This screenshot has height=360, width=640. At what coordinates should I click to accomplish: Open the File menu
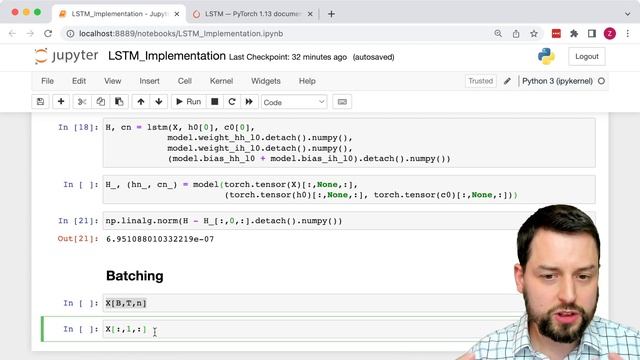coord(47,81)
